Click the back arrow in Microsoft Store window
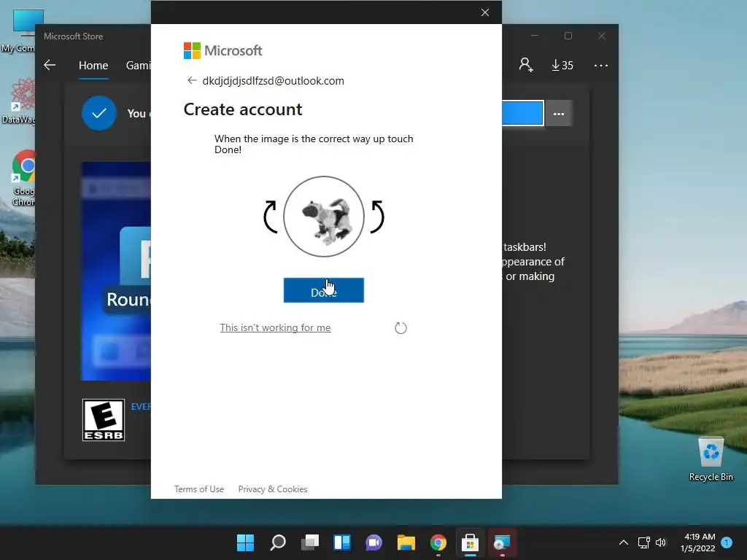 coord(50,65)
